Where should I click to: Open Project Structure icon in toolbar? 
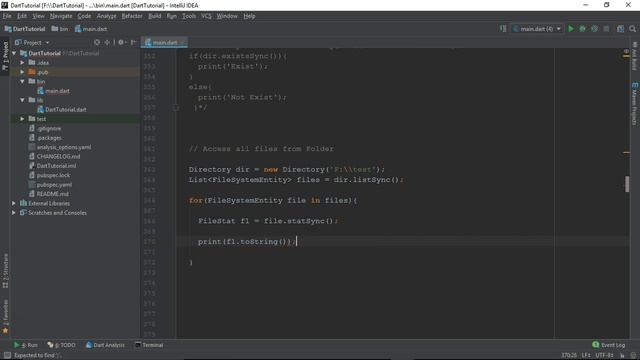tap(620, 29)
